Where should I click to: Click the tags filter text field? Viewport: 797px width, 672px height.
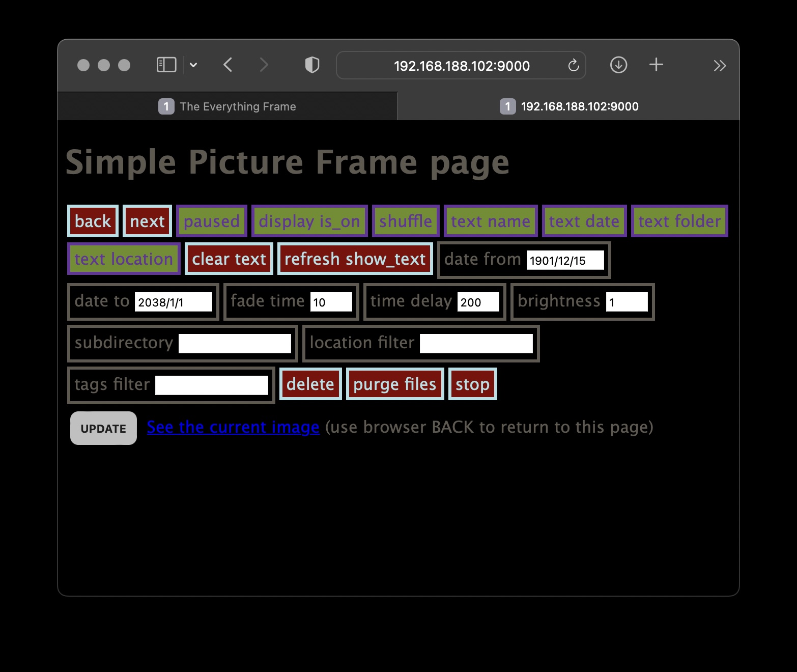coord(212,385)
